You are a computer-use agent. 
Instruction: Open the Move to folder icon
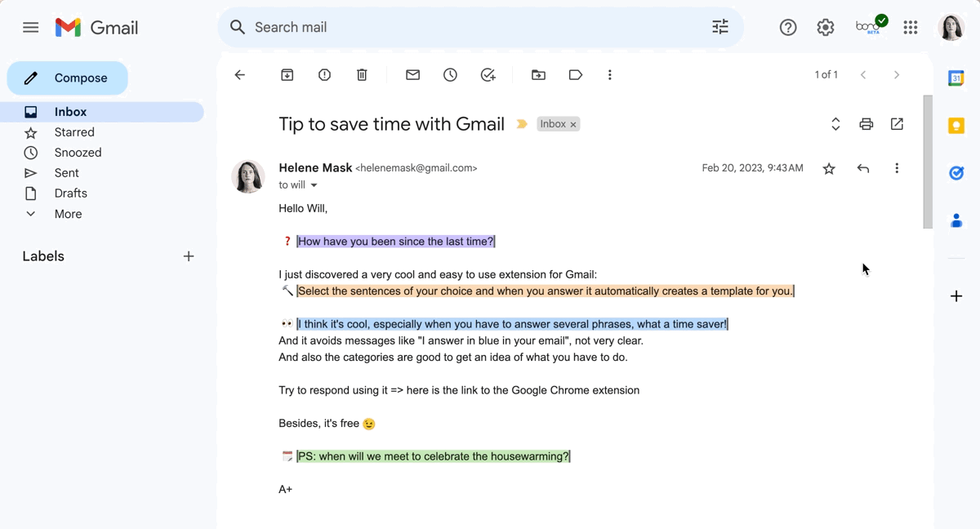coord(538,75)
